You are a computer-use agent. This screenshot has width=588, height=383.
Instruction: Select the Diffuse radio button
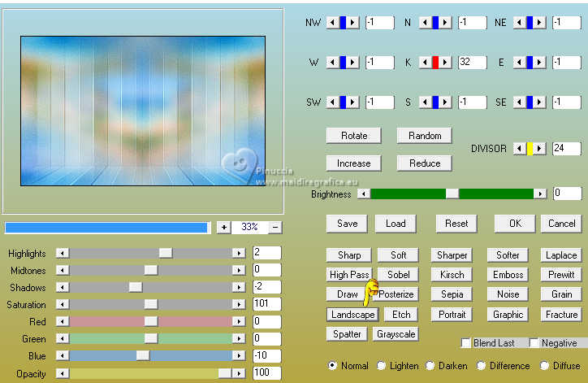(x=544, y=366)
